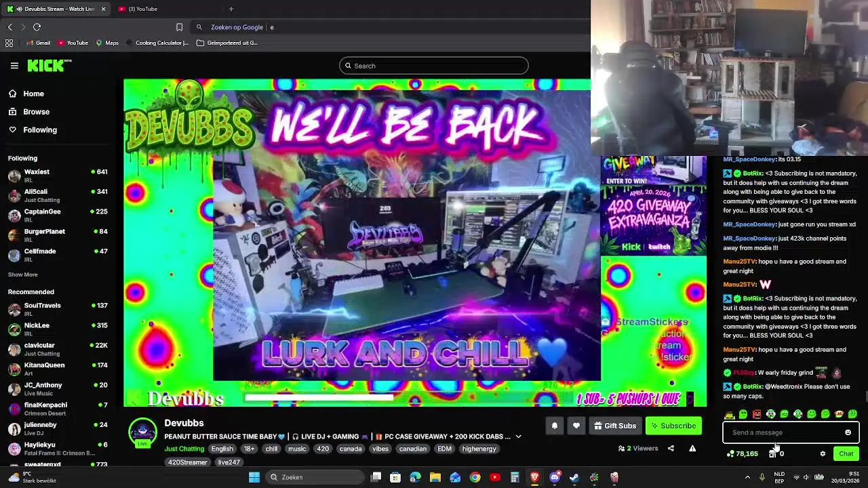The height and width of the screenshot is (488, 868).
Task: Open Waxiest channel in Following list
Action: (58, 176)
